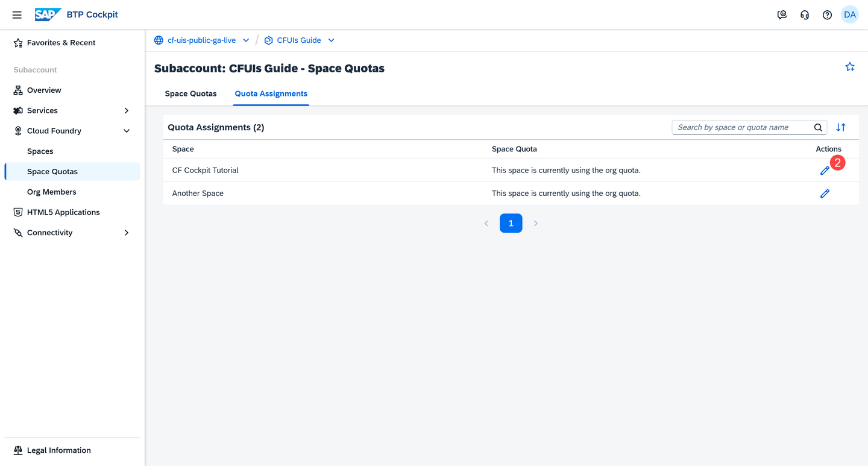Edit quota for CF Cockpit Tutorial space
The height and width of the screenshot is (466, 868).
point(825,171)
